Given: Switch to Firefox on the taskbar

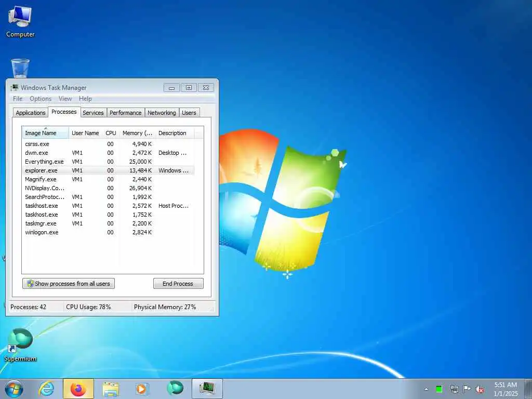Looking at the screenshot, I should click(x=78, y=389).
